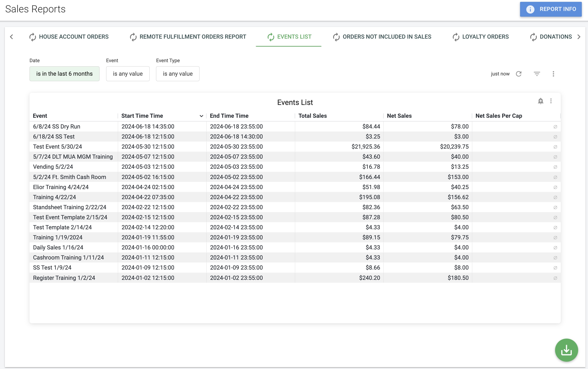The width and height of the screenshot is (588, 369).
Task: Click the sort arrow on Start Time Time
Action: tap(202, 116)
